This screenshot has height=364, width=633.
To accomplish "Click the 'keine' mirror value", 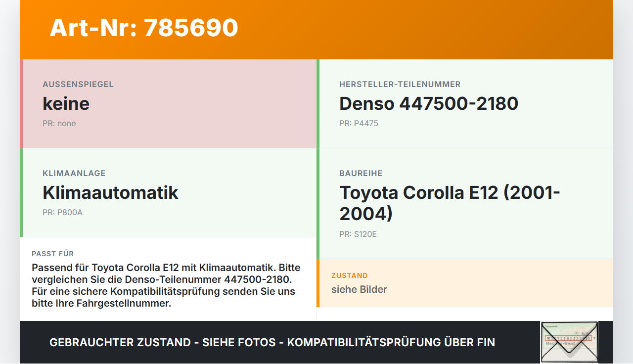I will coord(66,103).
